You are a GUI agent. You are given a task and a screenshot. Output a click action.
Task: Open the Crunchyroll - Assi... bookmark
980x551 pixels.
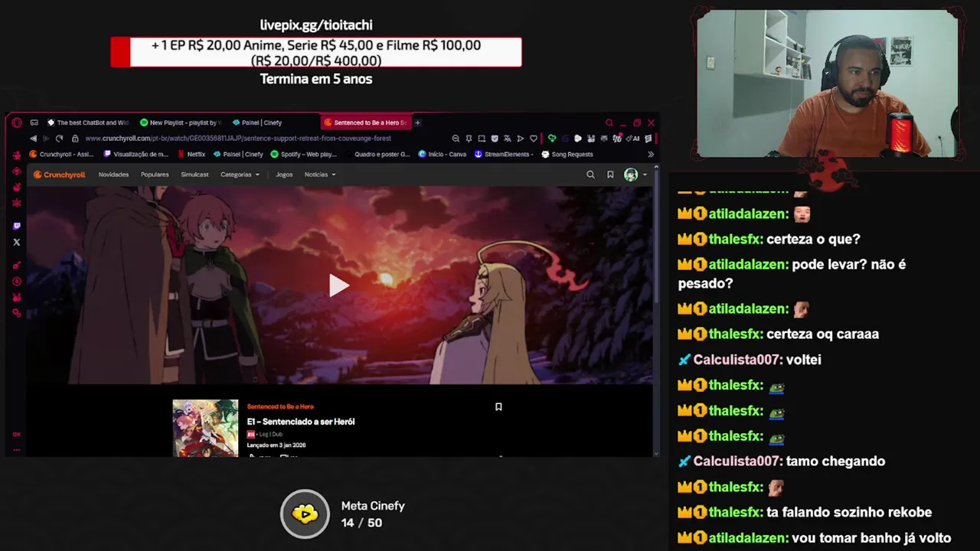[61, 155]
